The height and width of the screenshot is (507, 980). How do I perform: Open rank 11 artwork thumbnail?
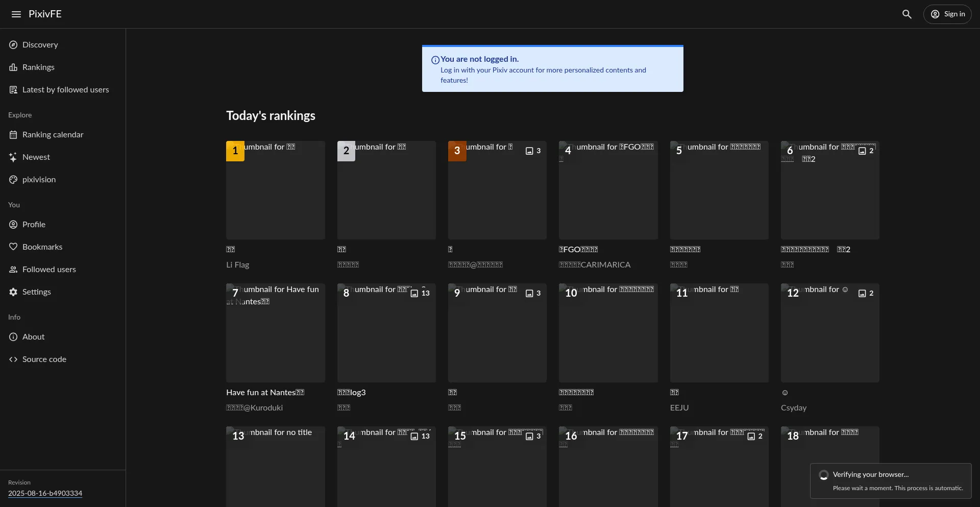pyautogui.click(x=719, y=333)
